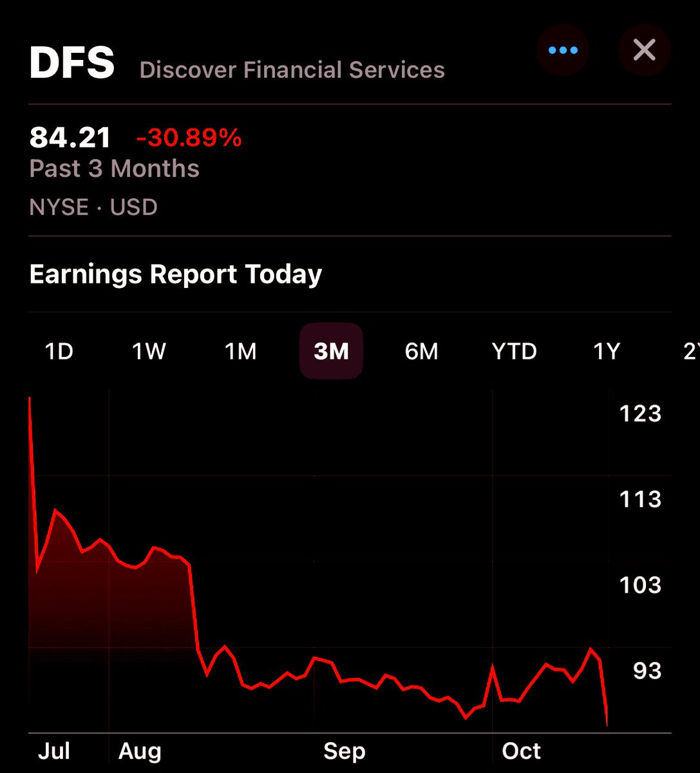700x773 pixels.
Task: Show year-to-date YTD chart
Action: click(514, 352)
